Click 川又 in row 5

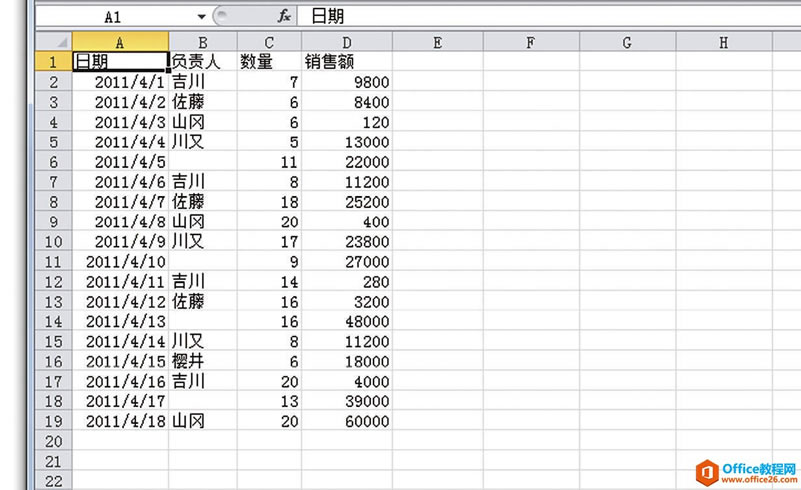(203, 142)
